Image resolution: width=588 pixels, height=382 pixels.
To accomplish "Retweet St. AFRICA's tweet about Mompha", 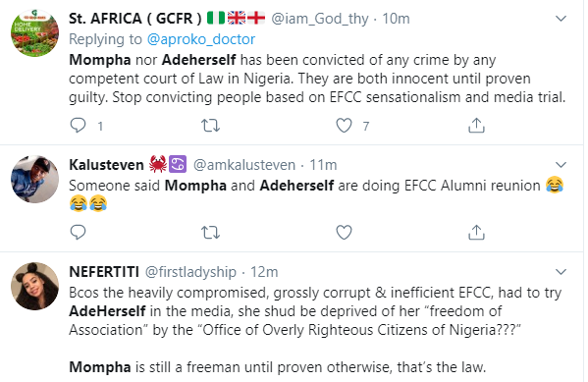I will (x=210, y=126).
